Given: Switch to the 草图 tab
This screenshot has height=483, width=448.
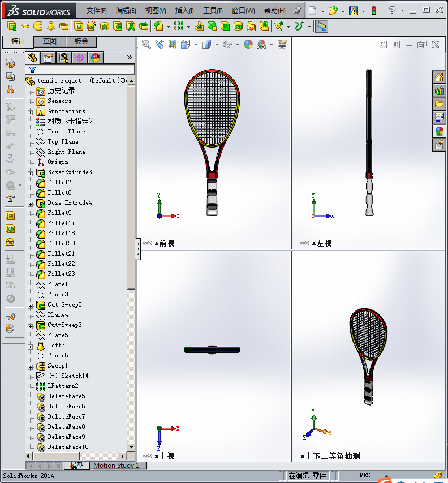Looking at the screenshot, I should pyautogui.click(x=50, y=41).
